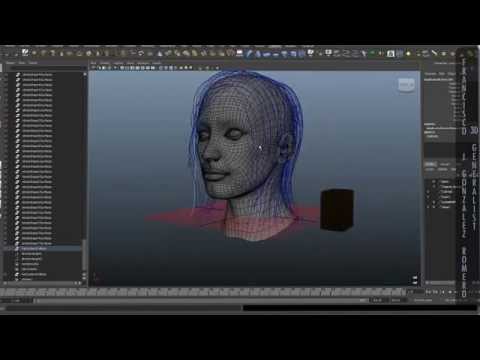The height and width of the screenshot is (360, 480).
Task: Click the axis gizmo in the viewport's bottom-left corner
Action: click(97, 277)
